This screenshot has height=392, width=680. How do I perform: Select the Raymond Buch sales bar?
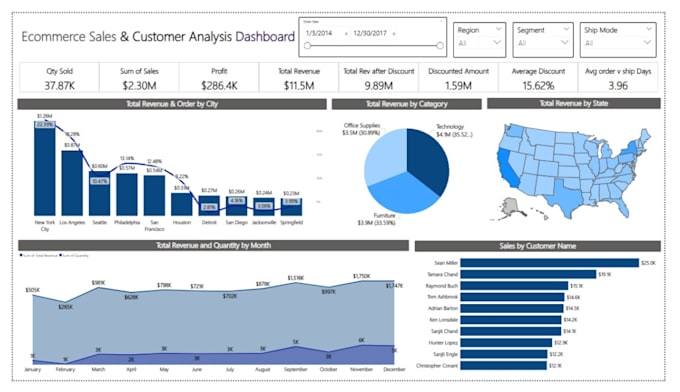(x=514, y=285)
